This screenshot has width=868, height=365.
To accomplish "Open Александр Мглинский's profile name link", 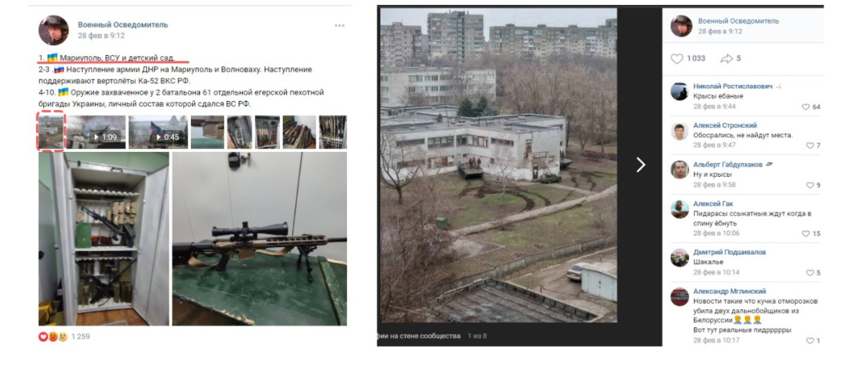I will (729, 291).
